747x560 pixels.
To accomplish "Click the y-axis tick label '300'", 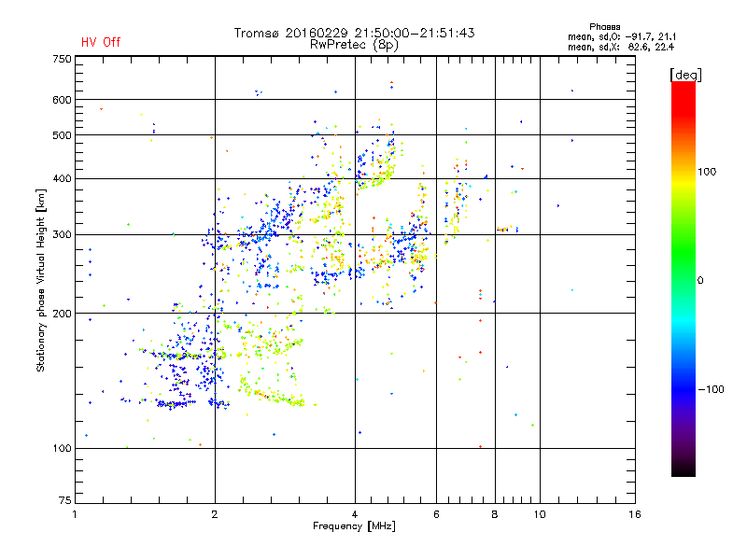I will pyautogui.click(x=62, y=235).
